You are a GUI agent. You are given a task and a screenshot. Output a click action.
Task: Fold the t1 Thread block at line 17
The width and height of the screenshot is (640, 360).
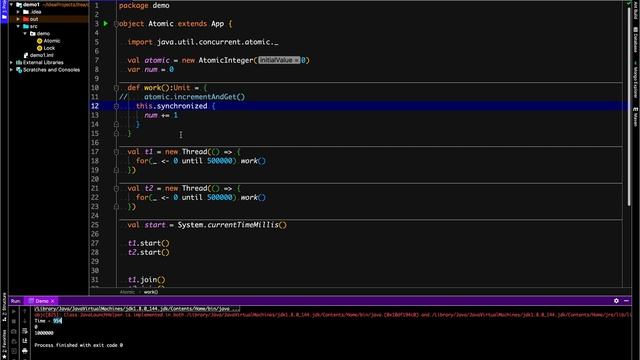(x=116, y=152)
